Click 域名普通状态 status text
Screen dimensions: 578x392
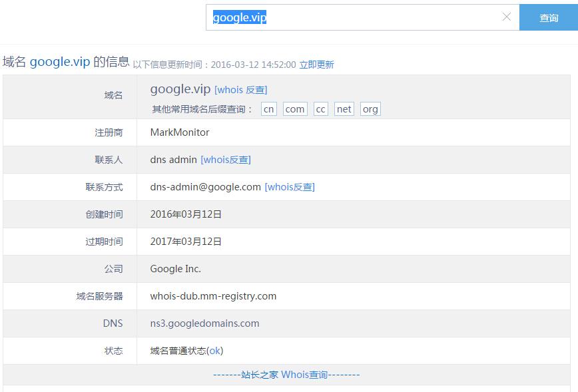[x=178, y=351]
